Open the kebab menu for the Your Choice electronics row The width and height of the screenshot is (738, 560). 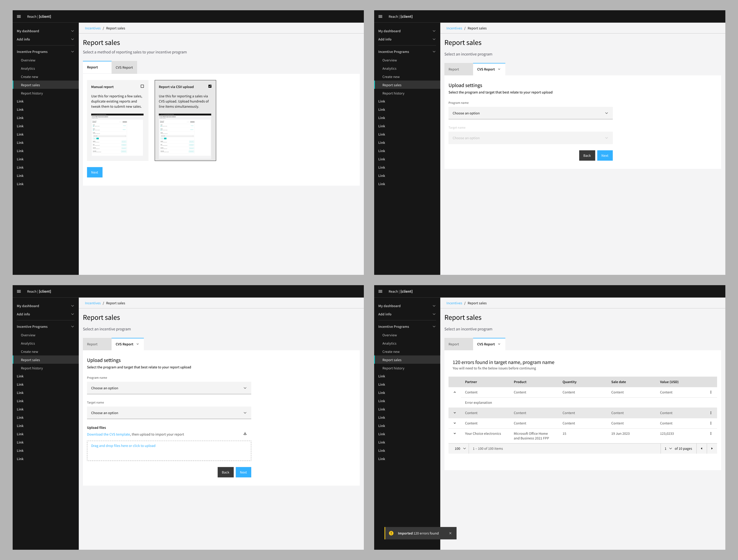click(x=711, y=434)
